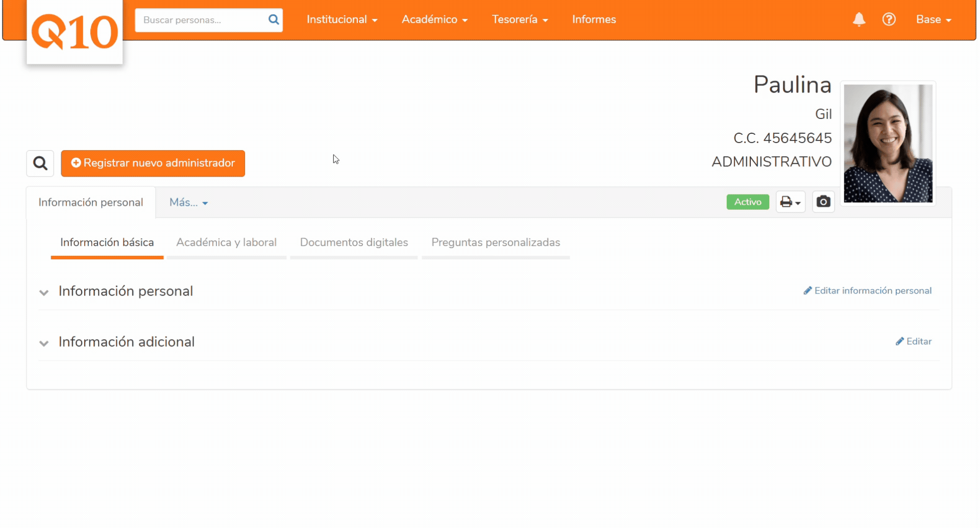Select the Información básica subtab
The image size is (980, 528).
tap(107, 243)
